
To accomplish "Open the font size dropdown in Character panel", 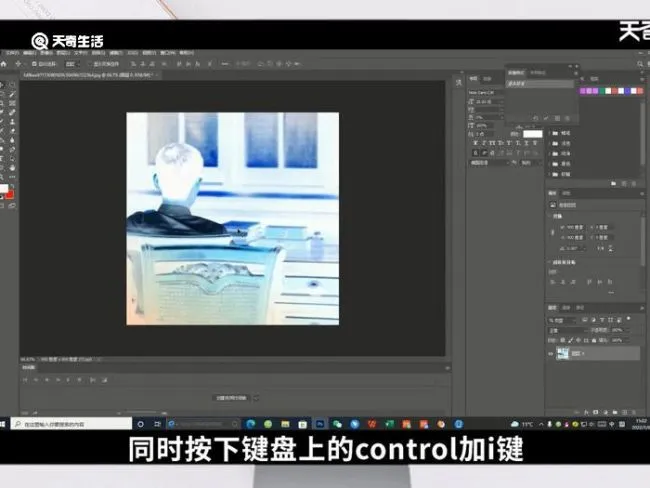I will click(490, 102).
